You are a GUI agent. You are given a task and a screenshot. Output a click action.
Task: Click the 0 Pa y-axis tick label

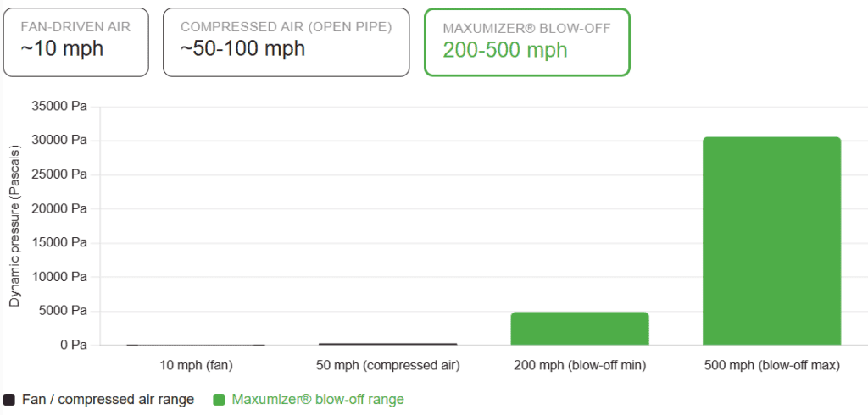(73, 346)
